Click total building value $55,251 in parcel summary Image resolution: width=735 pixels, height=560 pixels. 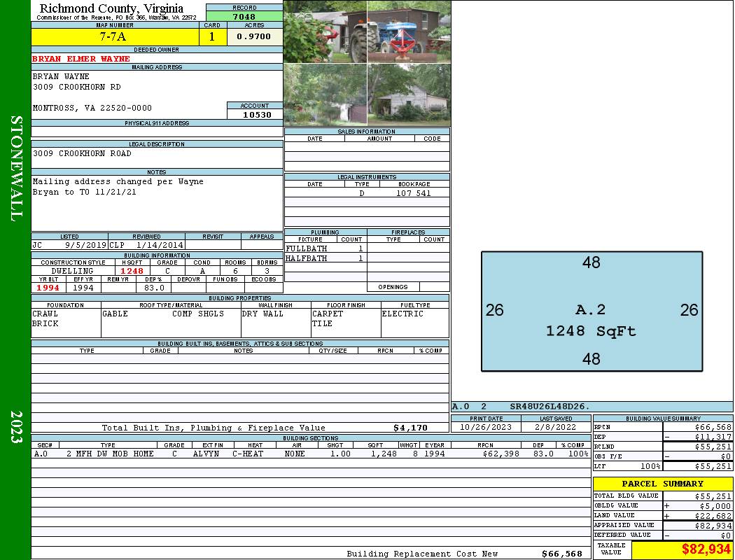pyautogui.click(x=713, y=496)
